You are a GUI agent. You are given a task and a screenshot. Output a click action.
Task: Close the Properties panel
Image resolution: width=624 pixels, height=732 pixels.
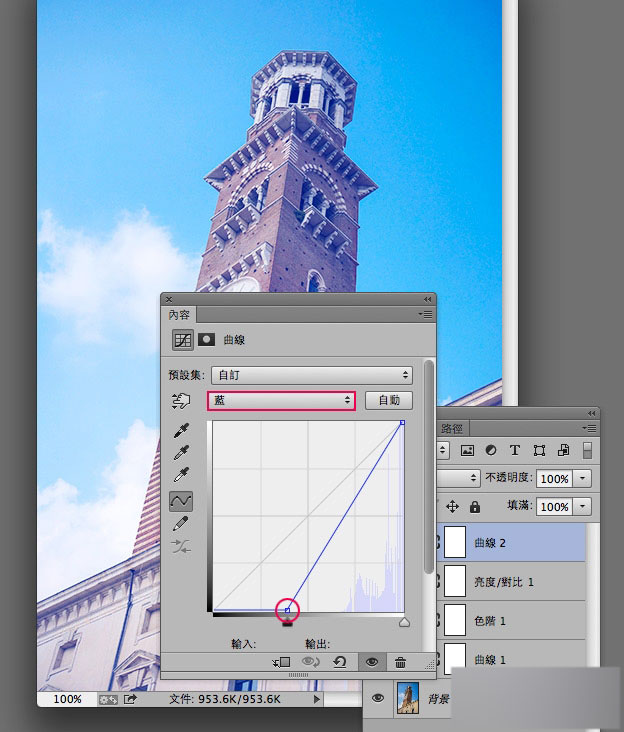click(x=169, y=299)
